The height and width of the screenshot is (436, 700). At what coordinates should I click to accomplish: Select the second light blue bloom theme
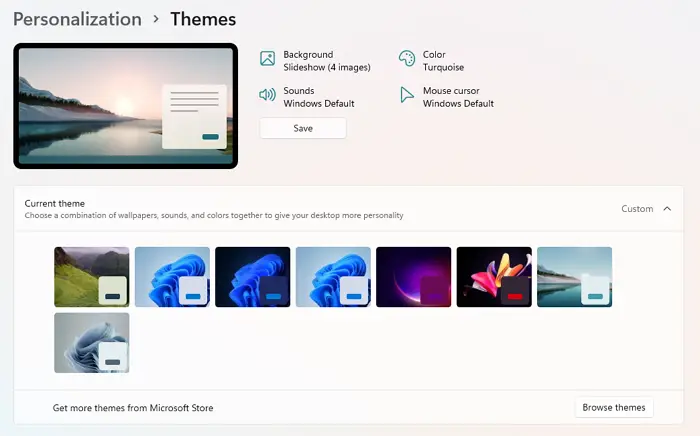tap(333, 277)
